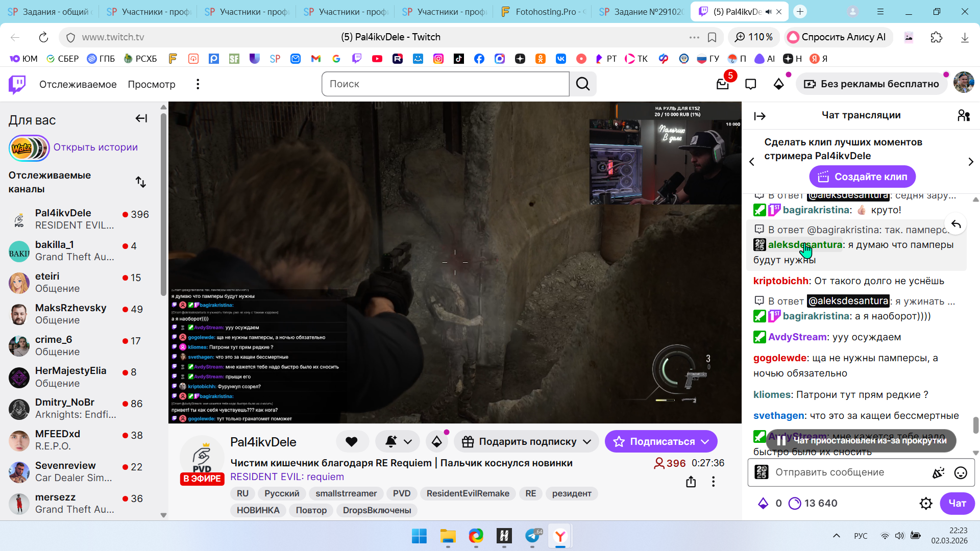The height and width of the screenshot is (551, 980).
Task: Open the emote picker smiley icon
Action: click(960, 473)
